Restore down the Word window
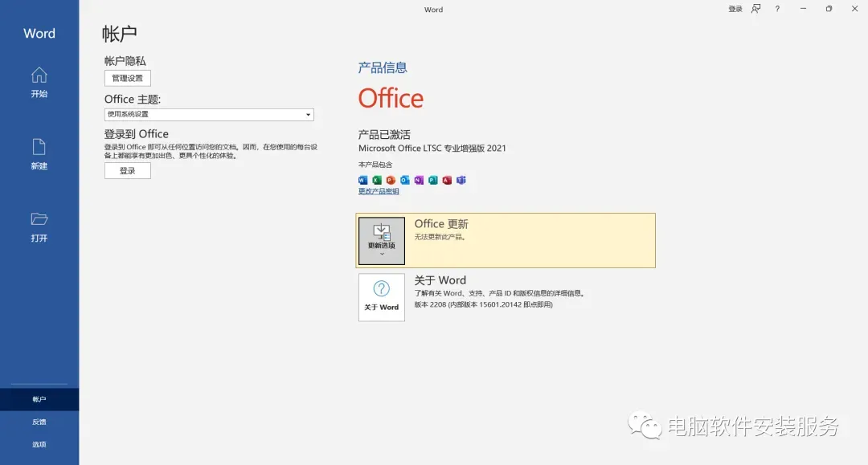Screen dimensions: 868x465 click(x=829, y=9)
